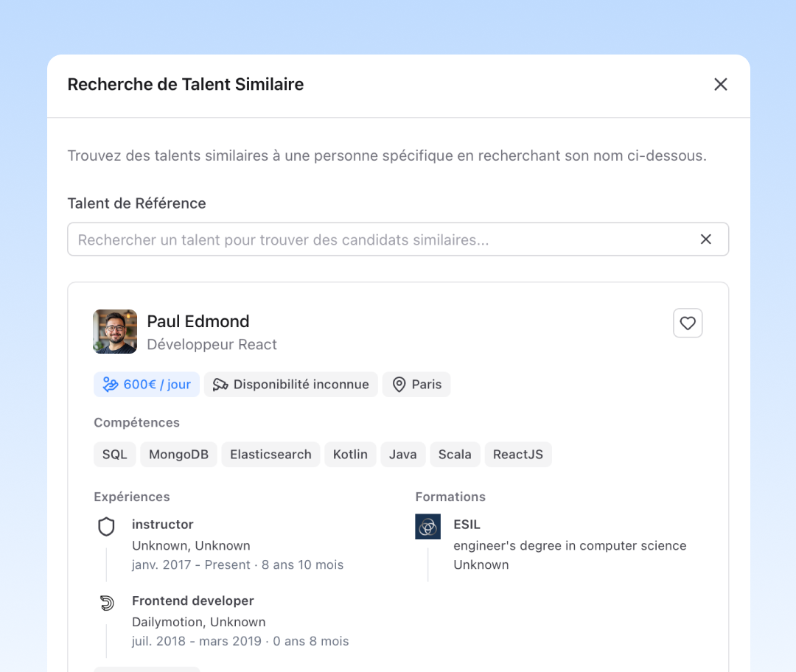Click the Elasticsearch skill tag

click(x=270, y=455)
